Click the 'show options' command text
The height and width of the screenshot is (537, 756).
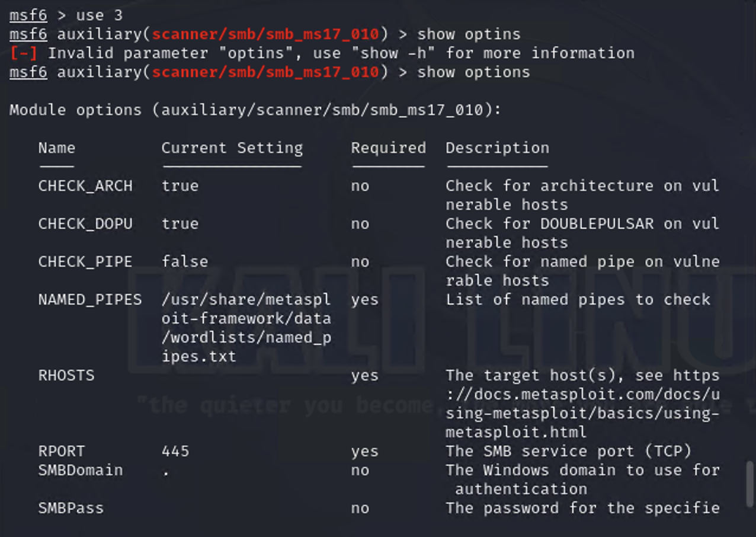coord(474,72)
